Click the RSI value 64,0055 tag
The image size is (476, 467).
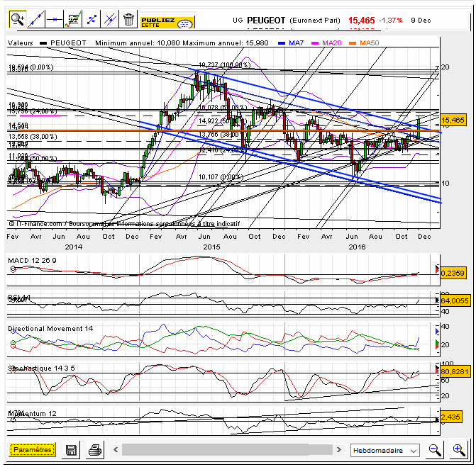[x=455, y=300]
